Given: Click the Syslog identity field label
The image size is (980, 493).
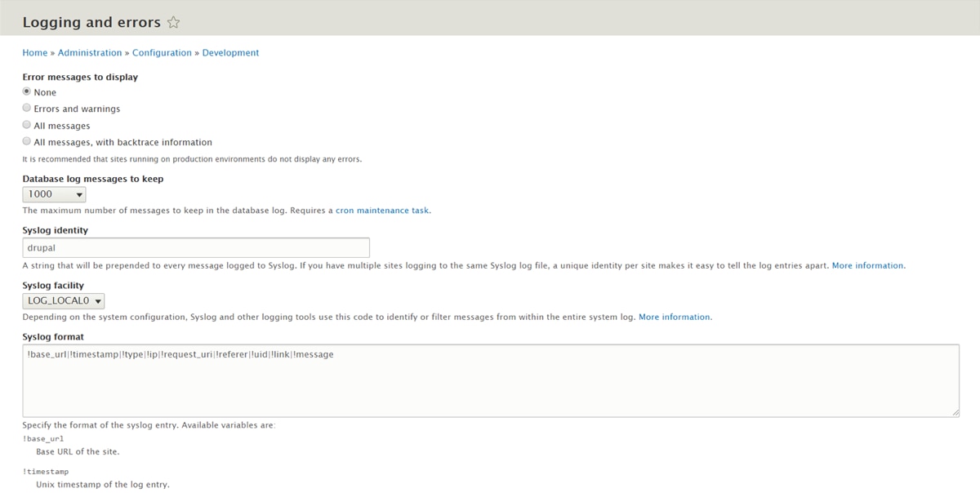Looking at the screenshot, I should coord(56,230).
